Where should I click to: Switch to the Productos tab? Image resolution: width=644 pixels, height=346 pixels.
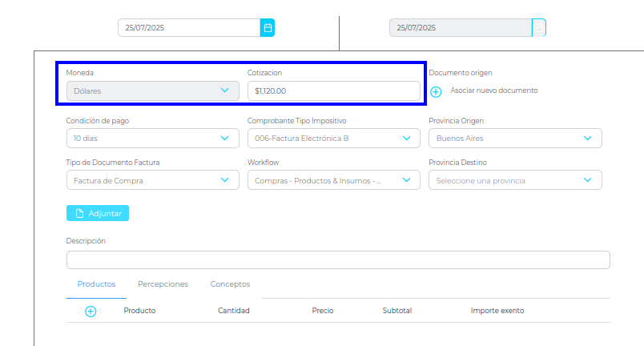coord(96,284)
